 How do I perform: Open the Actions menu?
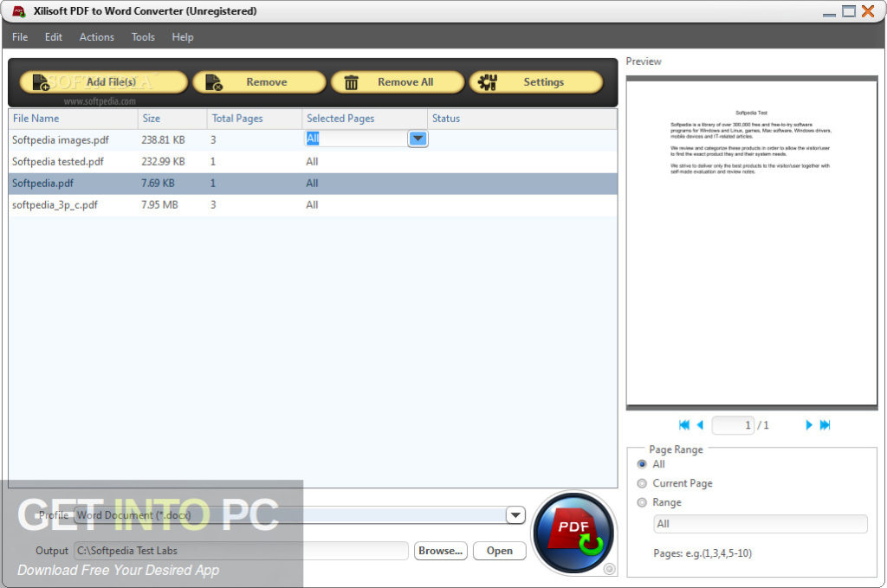(97, 36)
